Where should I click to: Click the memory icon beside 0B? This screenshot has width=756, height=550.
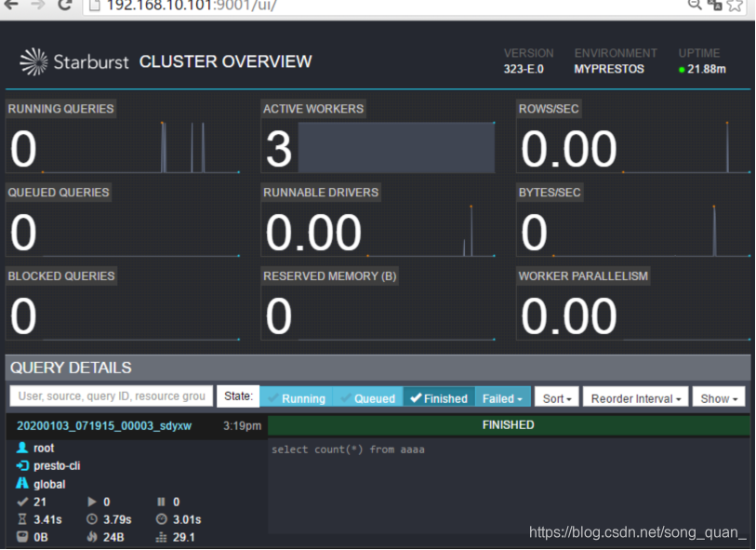22,536
